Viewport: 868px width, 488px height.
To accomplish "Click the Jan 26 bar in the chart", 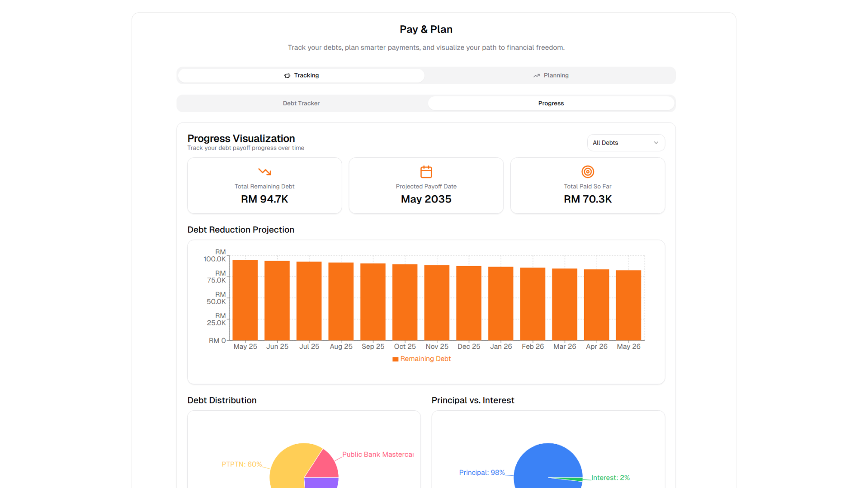I will [501, 304].
